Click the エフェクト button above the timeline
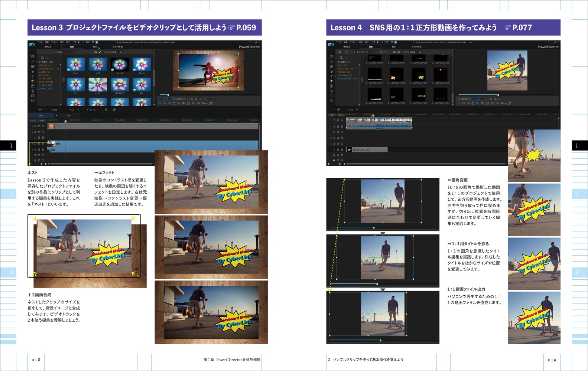588x371 pixels. pyautogui.click(x=55, y=110)
